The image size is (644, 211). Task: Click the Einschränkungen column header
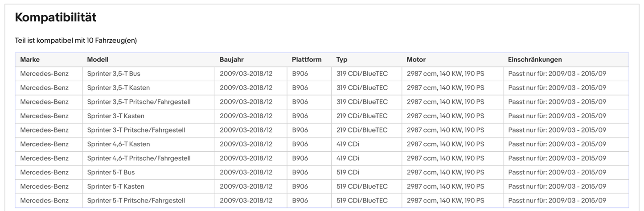click(x=535, y=59)
